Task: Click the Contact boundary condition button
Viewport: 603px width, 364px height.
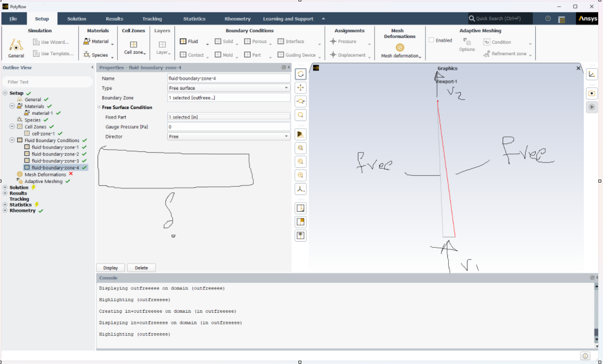Action: pos(192,55)
